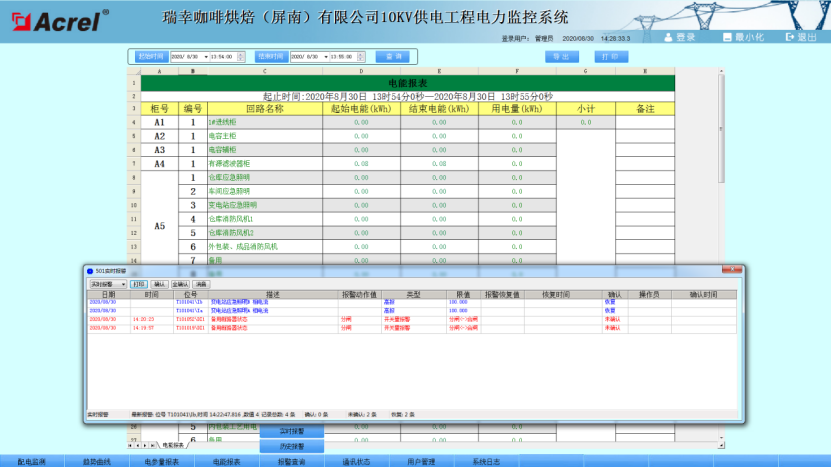Switch to the 配电监测 bottom tab
This screenshot has height=468, width=831.
coord(33,462)
